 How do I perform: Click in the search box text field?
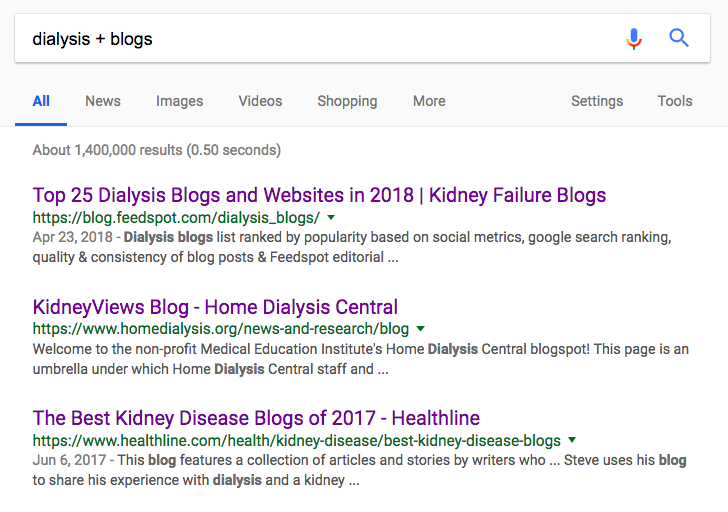pos(300,39)
